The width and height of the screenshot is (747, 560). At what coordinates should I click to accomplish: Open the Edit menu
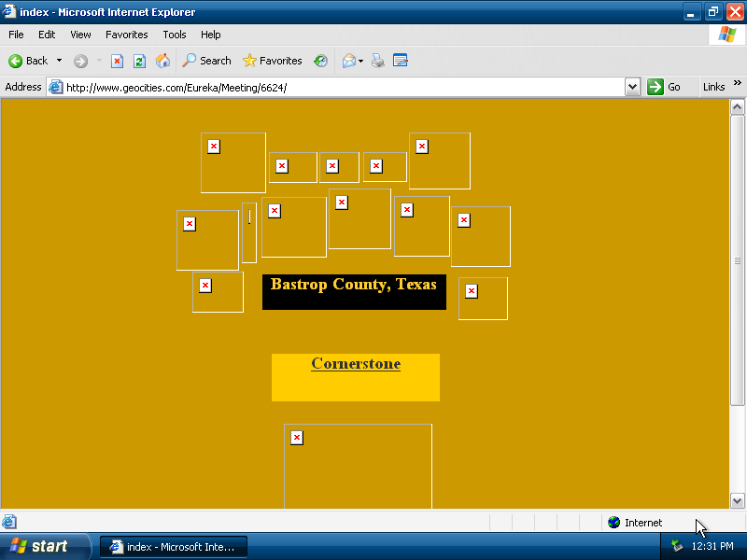click(47, 35)
